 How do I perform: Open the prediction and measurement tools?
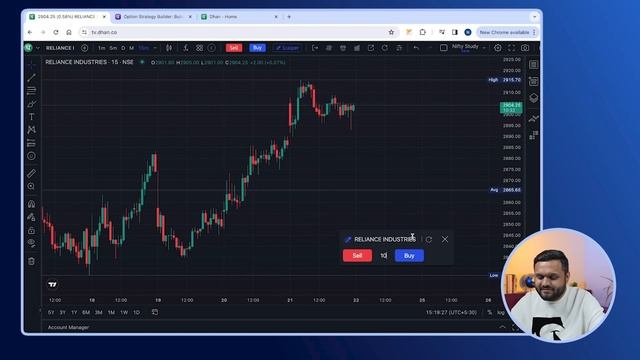[x=31, y=143]
